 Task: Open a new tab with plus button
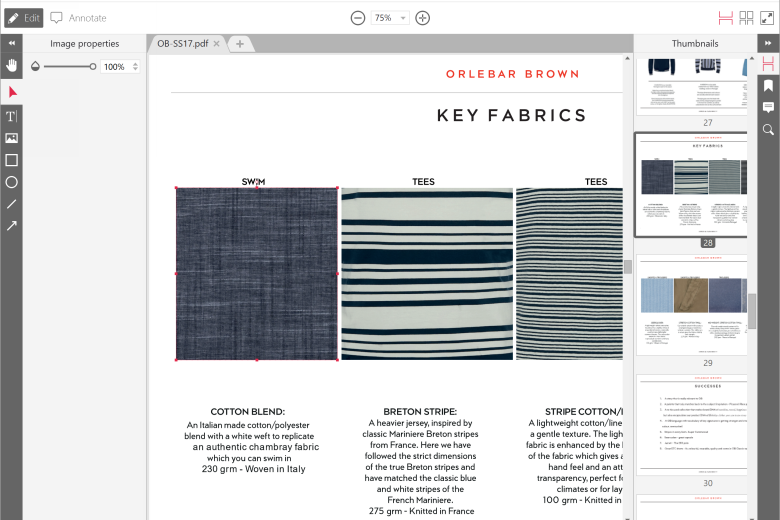point(240,44)
